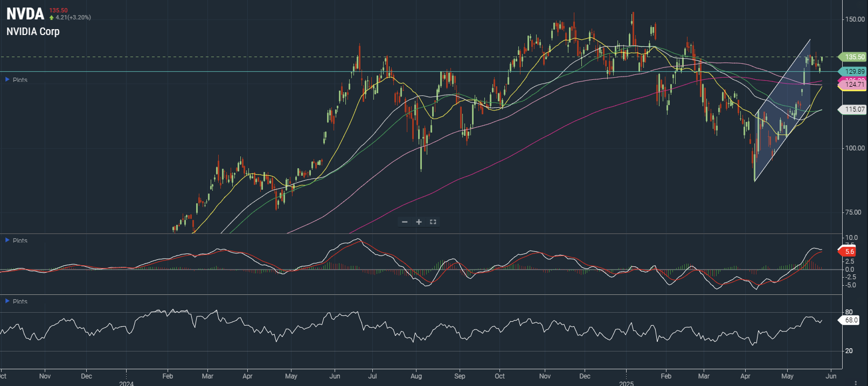Open the vertical dots menu at bottom right
This screenshot has height=386, width=868.
(856, 383)
